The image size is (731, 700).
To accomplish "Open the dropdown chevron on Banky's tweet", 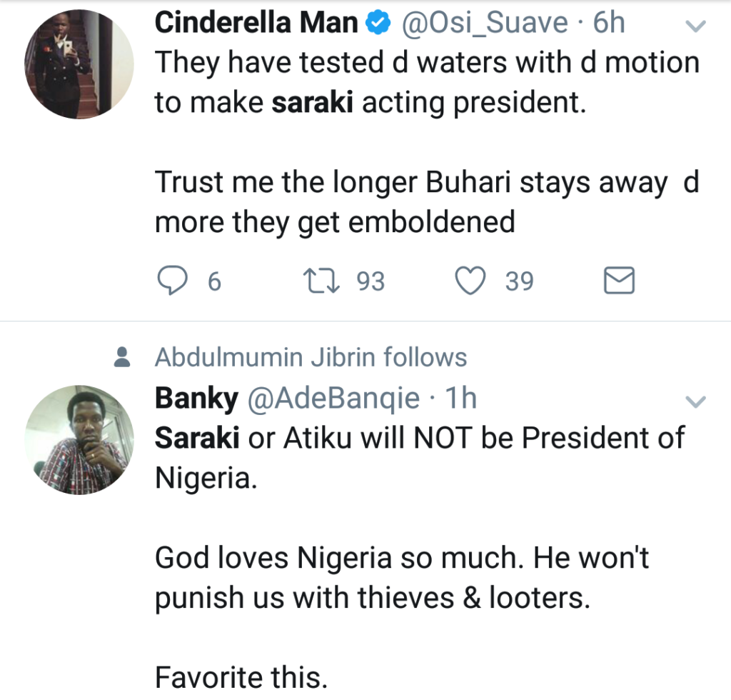I will point(695,401).
